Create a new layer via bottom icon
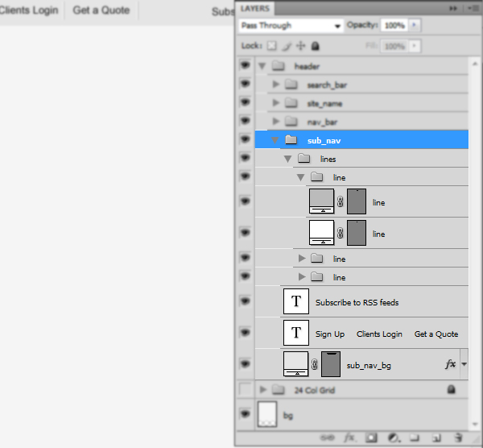 coord(436,438)
